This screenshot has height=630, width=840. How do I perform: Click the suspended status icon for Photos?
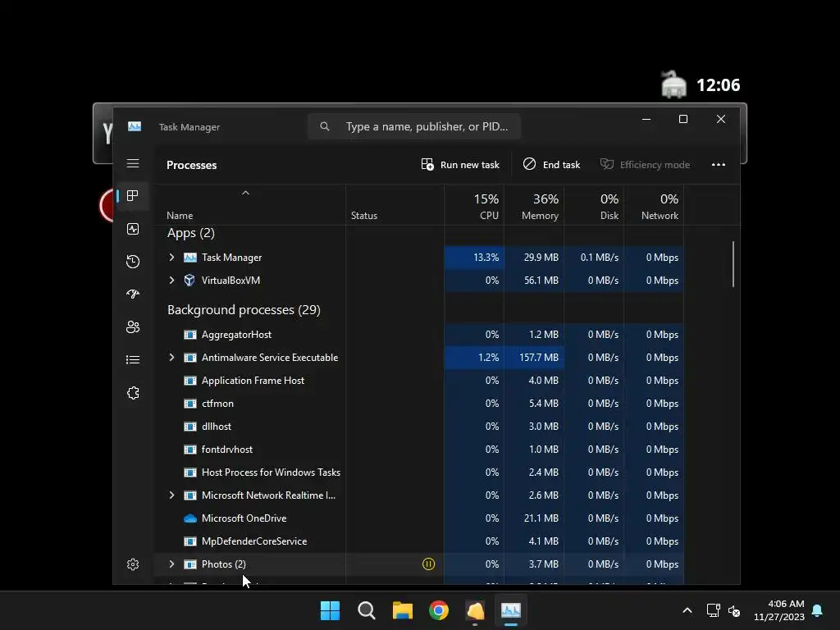coord(428,564)
